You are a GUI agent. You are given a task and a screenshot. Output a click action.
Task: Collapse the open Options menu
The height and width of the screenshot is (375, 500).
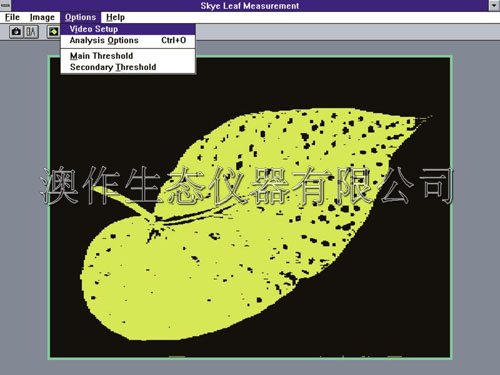coord(80,17)
